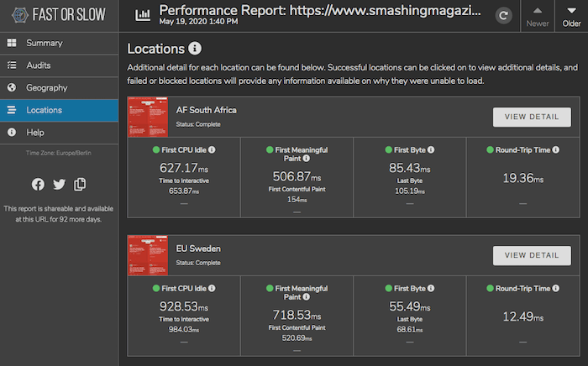Click info icon next to Locations heading
The height and width of the screenshot is (366, 588).
tap(195, 49)
